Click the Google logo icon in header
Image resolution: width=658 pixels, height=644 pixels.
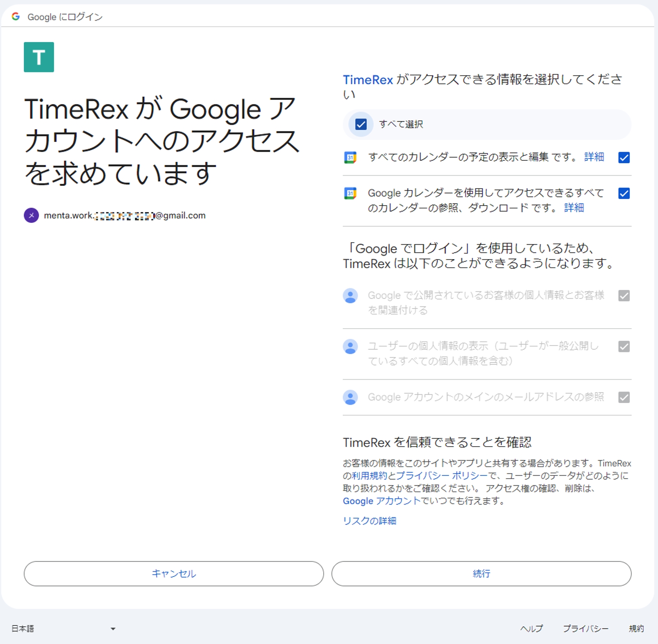pos(16,16)
